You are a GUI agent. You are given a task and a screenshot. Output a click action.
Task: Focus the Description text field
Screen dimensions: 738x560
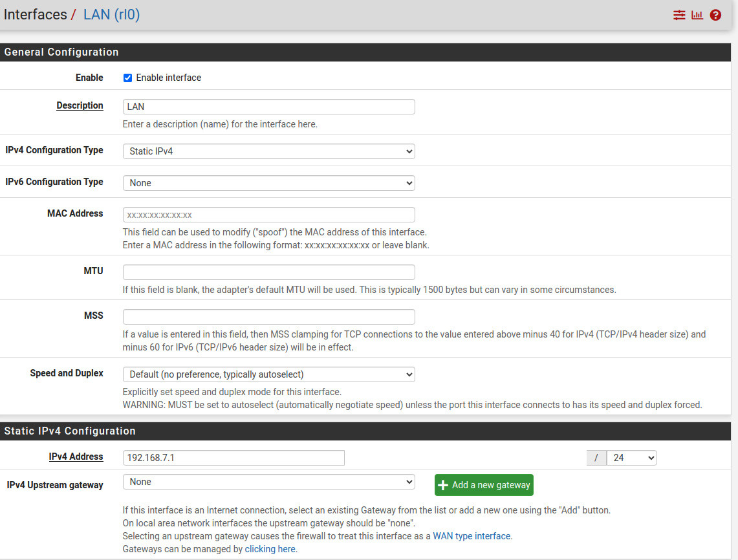pyautogui.click(x=268, y=107)
